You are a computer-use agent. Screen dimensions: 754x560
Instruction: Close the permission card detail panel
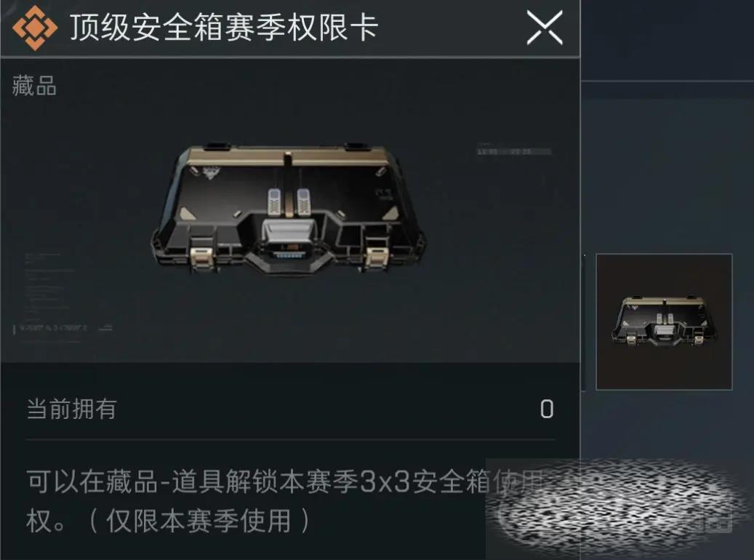tap(545, 28)
